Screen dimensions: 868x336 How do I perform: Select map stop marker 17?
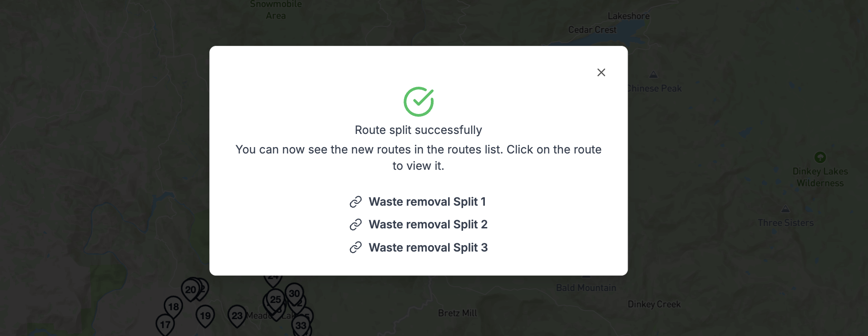tap(165, 324)
